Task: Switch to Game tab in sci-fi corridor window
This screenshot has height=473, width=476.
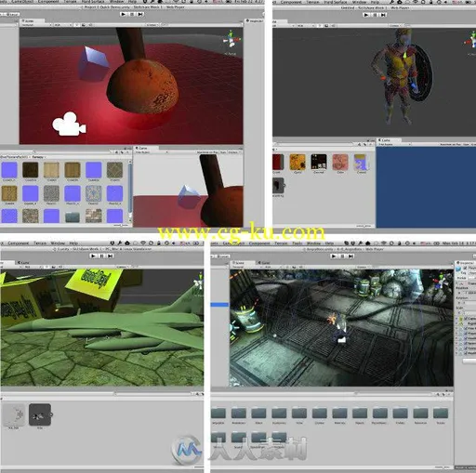Action: 265,263
